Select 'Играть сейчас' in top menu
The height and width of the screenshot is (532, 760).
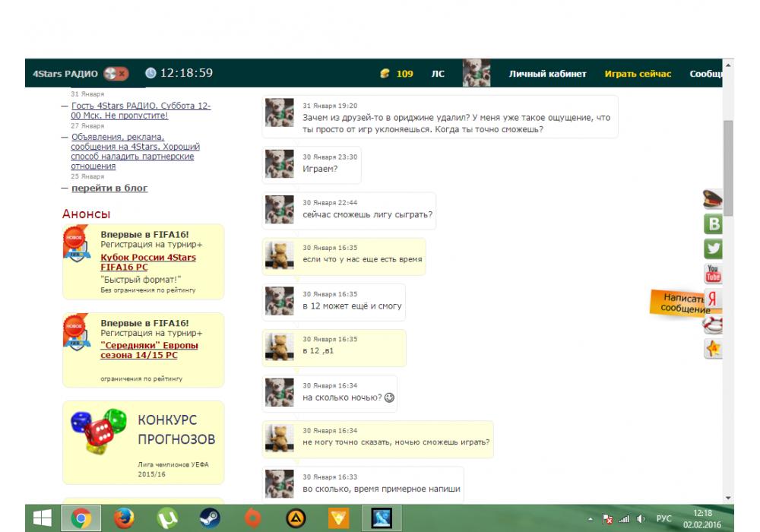638,74
